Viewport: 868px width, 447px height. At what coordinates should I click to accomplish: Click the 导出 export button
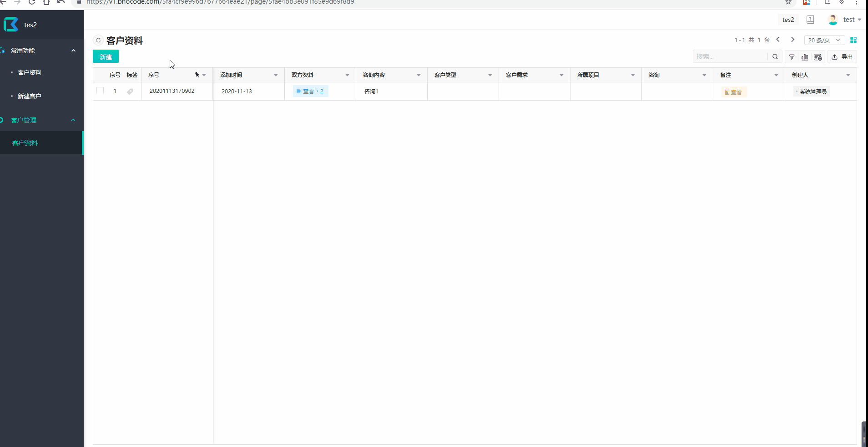(842, 57)
